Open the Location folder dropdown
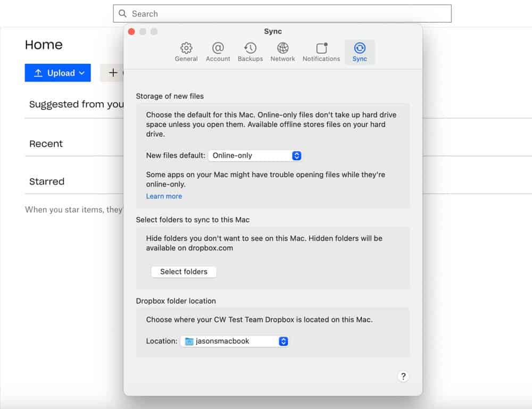 point(235,341)
